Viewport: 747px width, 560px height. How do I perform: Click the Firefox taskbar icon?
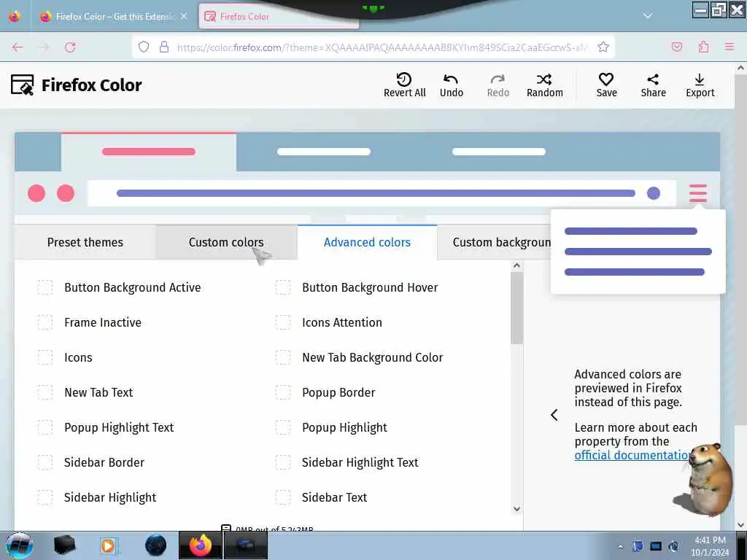pyautogui.click(x=200, y=545)
